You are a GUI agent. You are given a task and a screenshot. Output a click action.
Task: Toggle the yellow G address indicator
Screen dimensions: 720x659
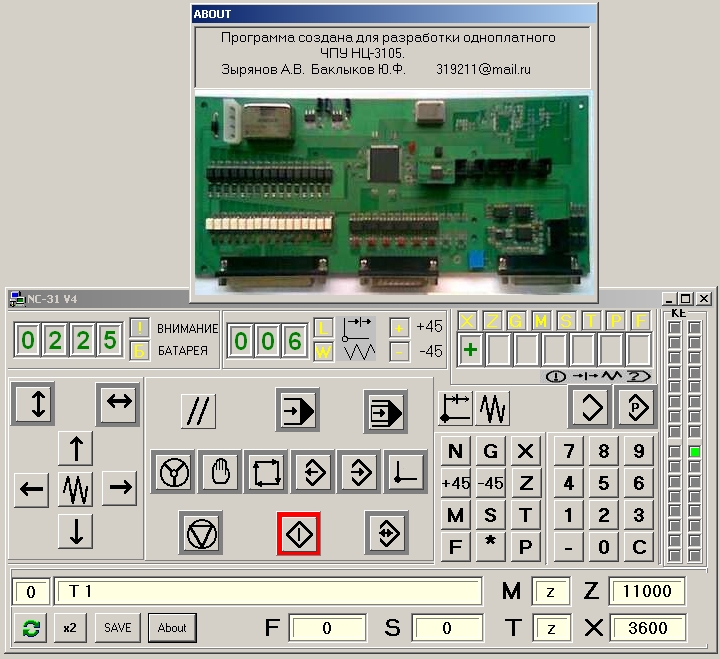[516, 321]
